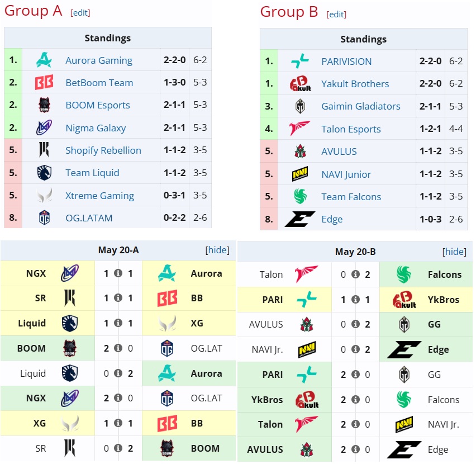Open the Shopify Rebellion team link
476x464 pixels.
[103, 150]
